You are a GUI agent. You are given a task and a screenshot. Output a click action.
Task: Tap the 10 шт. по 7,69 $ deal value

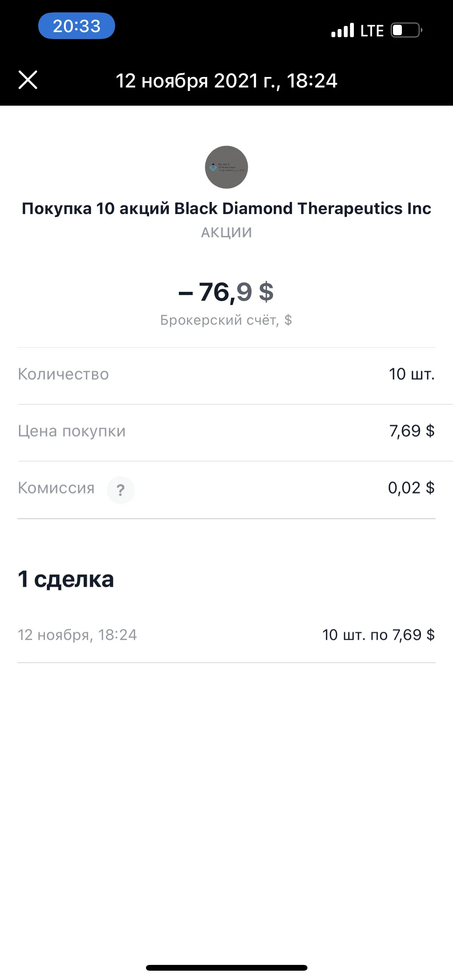(x=379, y=635)
